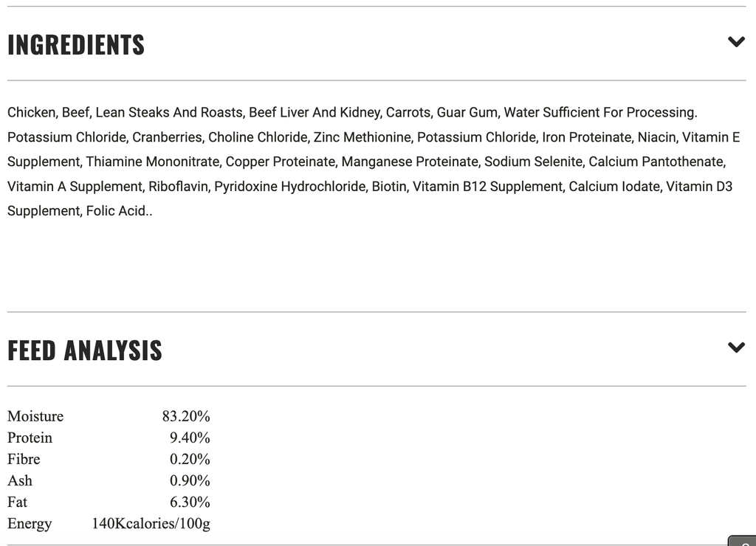This screenshot has height=546, width=756.
Task: Open the grey floating widget at the bottom-right corner
Action: click(x=742, y=541)
